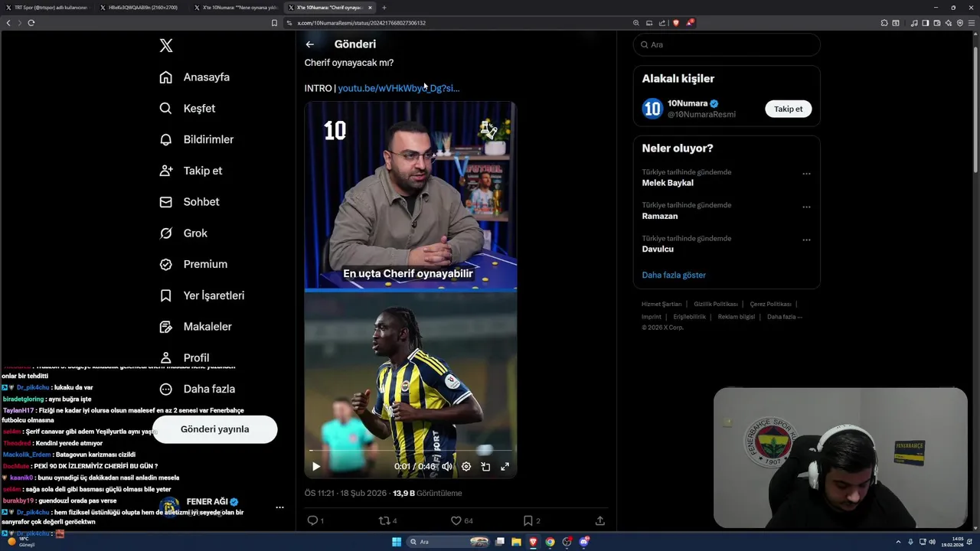980x551 pixels.
Task: Click the video progress bar
Action: pyautogui.click(x=410, y=451)
